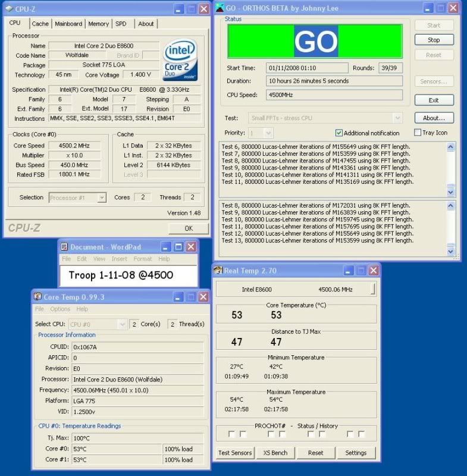Maximize the WordPad document window

tap(178, 246)
